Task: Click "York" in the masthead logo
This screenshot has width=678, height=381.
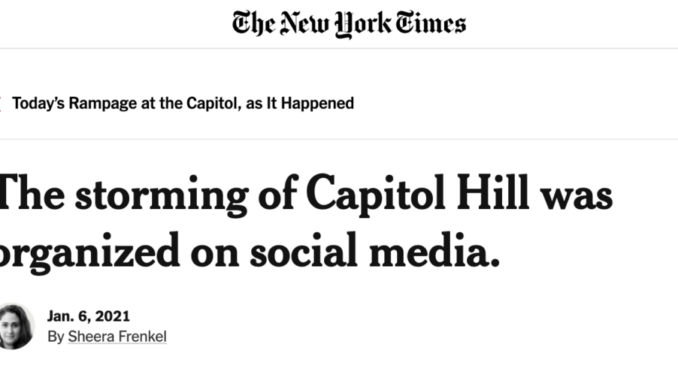Action: point(363,25)
